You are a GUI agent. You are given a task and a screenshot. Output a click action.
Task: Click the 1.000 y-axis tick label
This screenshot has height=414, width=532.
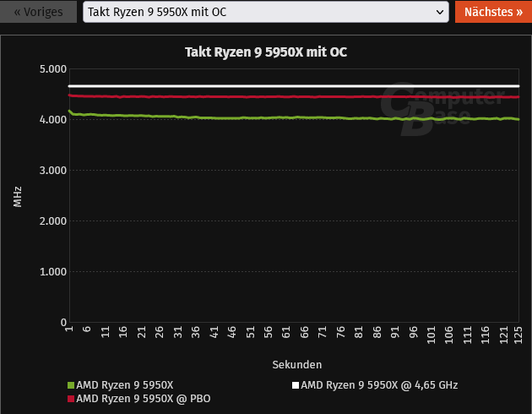[x=53, y=271]
